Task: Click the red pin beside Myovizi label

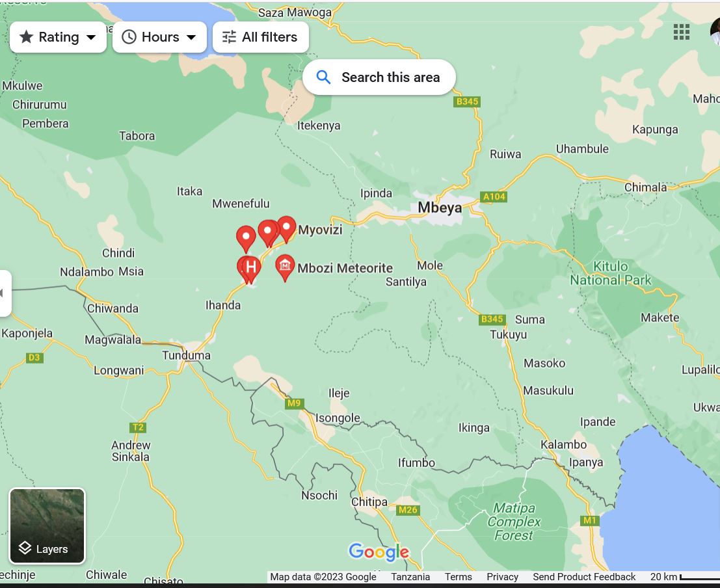Action: 286,228
